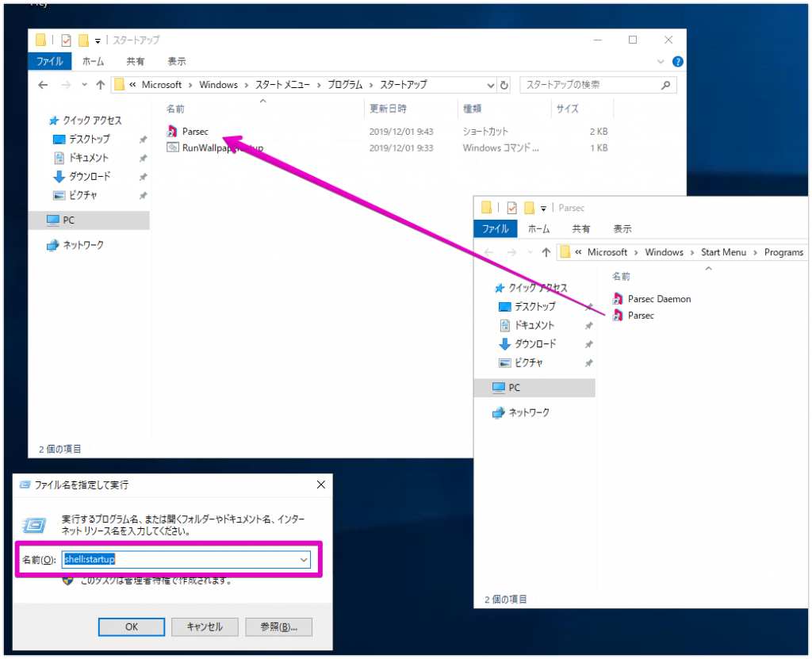Select ダウンロード in Startup window sidebar

(x=90, y=176)
